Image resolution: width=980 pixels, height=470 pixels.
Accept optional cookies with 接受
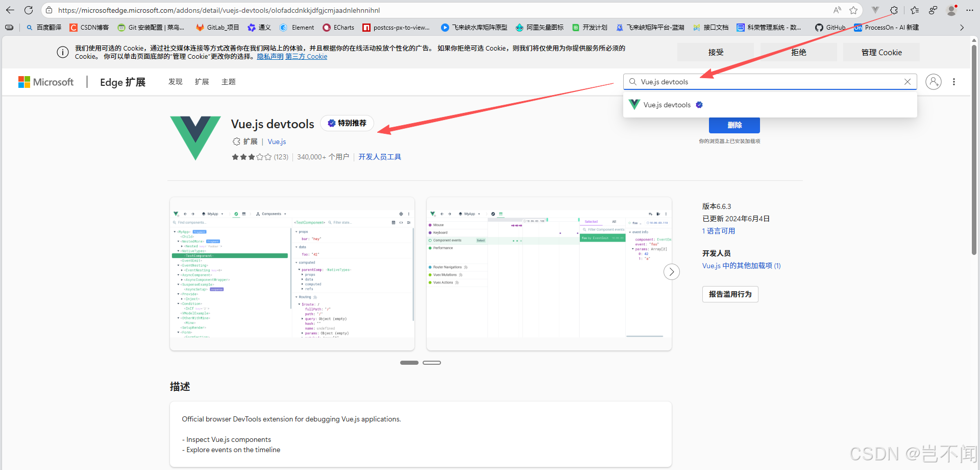pos(716,52)
